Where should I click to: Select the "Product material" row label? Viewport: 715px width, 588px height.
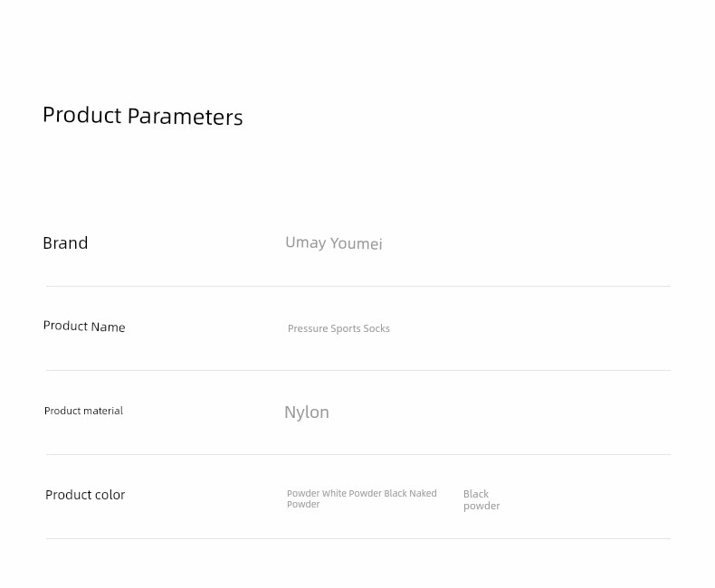84,411
